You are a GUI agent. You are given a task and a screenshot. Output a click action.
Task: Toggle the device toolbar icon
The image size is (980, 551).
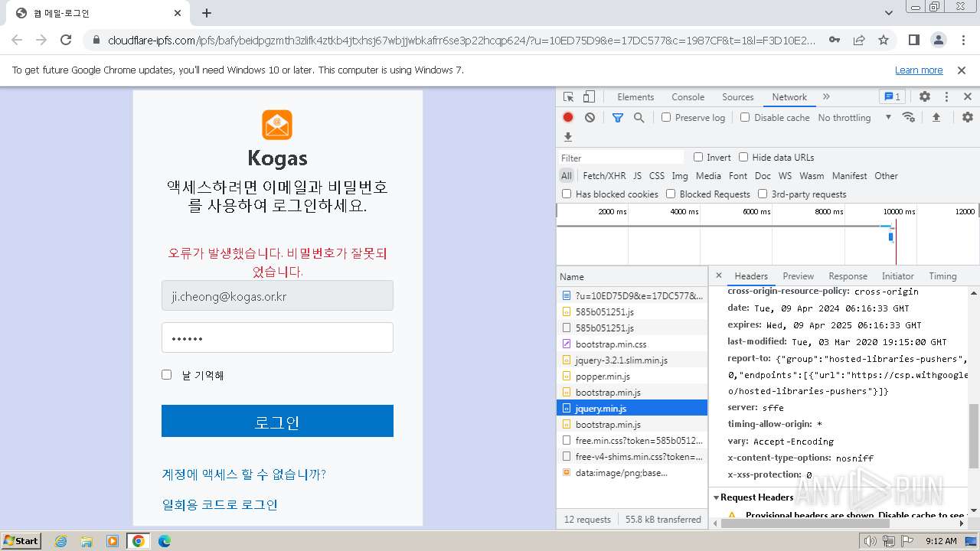pos(589,97)
